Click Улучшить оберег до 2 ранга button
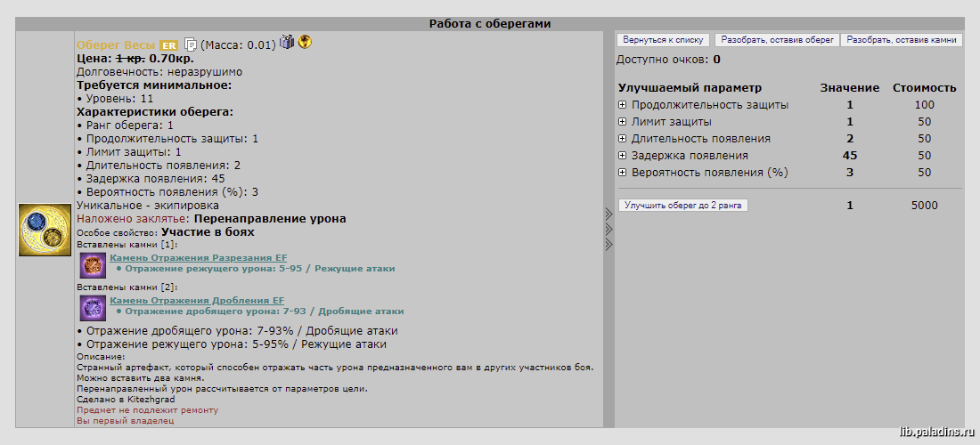 tap(682, 206)
